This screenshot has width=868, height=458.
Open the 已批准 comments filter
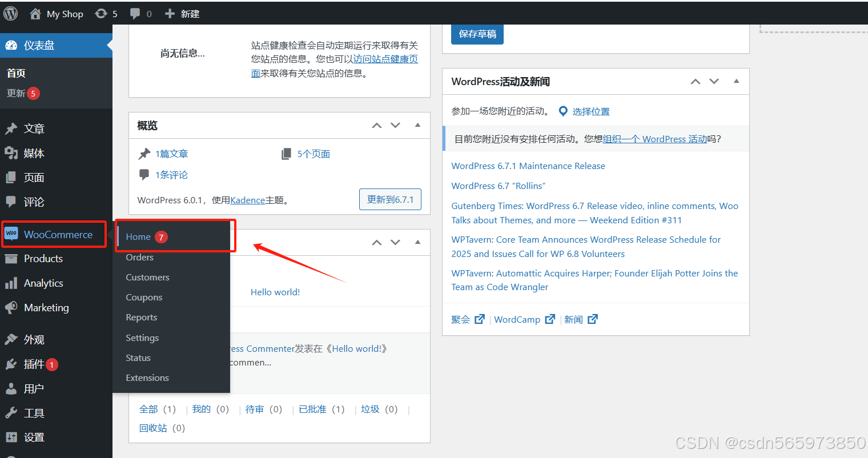click(x=312, y=409)
